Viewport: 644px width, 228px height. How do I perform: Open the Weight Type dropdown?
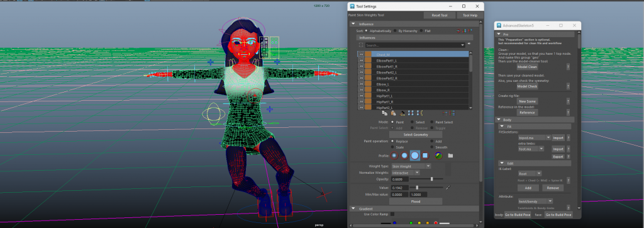coord(411,166)
